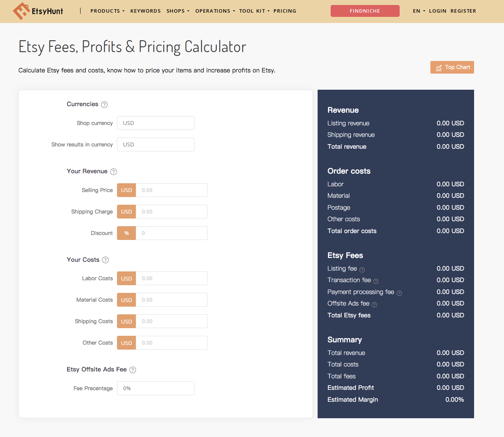504x437 pixels.
Task: Click the Your Costs help icon
Action: coord(105,260)
